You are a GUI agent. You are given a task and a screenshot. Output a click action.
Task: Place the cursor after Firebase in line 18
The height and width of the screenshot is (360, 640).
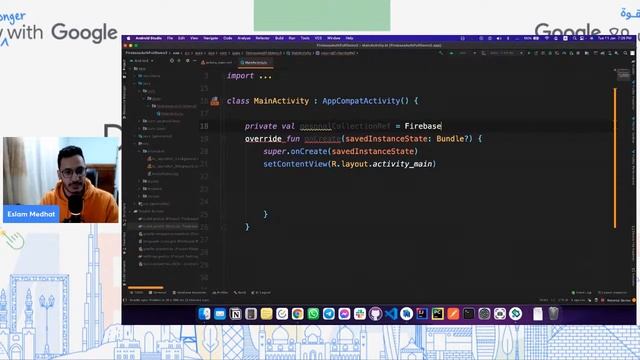point(442,126)
